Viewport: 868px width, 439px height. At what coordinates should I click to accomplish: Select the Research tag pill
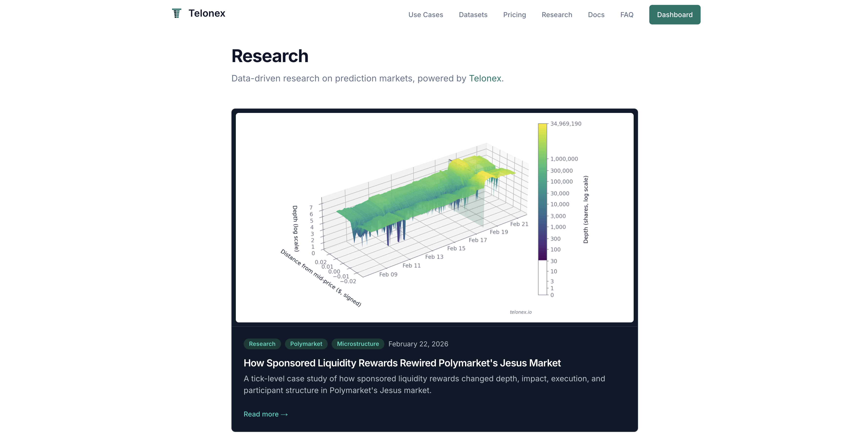click(262, 344)
